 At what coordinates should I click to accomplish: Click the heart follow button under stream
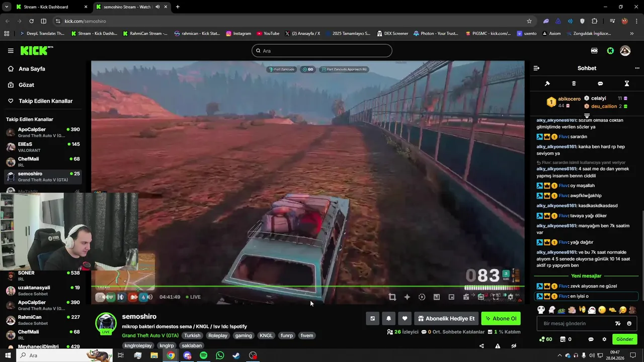tap(405, 318)
